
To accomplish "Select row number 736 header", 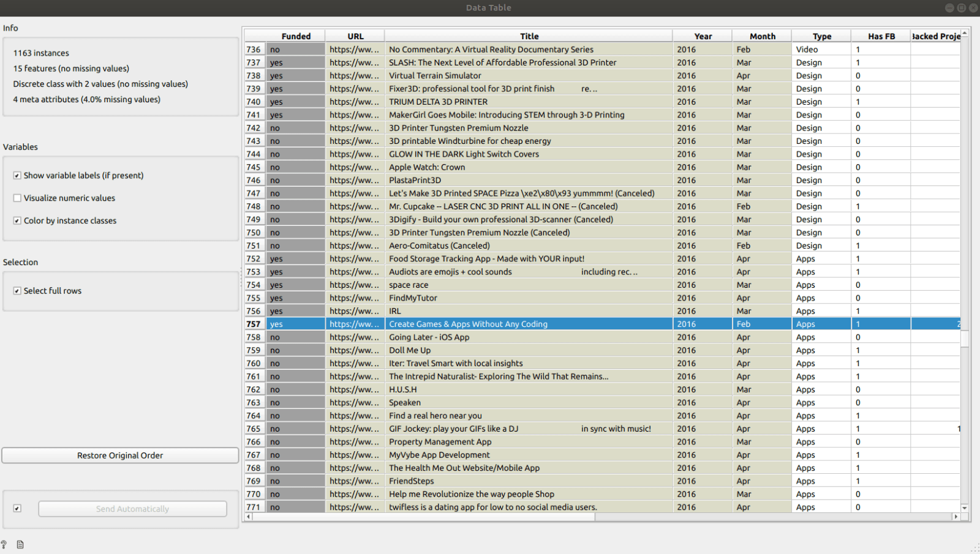I will 254,50.
